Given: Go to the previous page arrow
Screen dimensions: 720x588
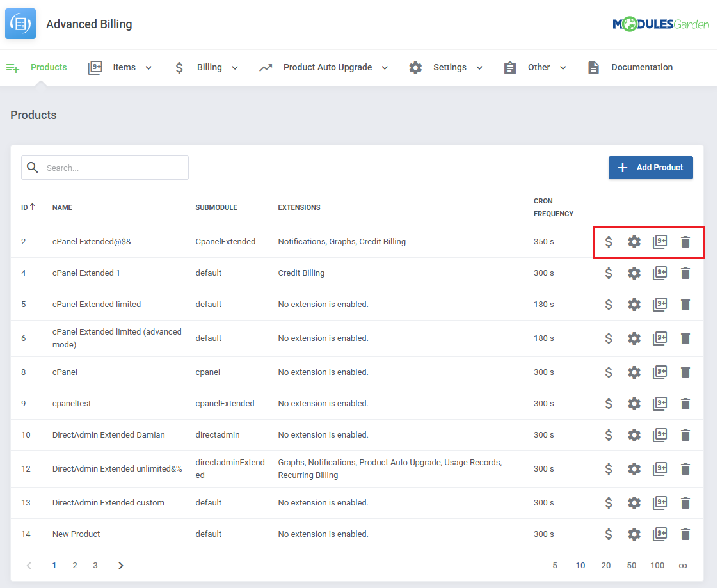Looking at the screenshot, I should (29, 566).
